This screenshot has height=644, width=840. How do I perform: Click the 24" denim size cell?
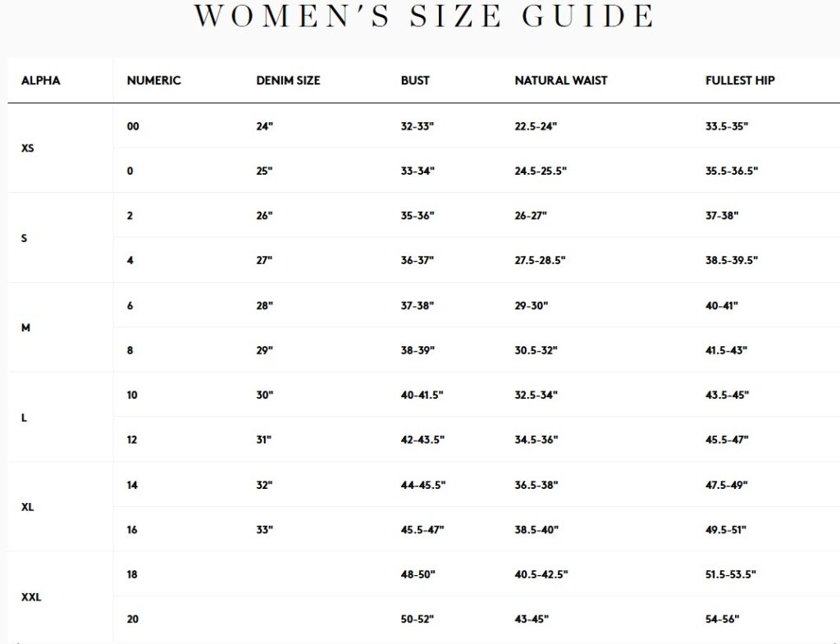coord(264,126)
